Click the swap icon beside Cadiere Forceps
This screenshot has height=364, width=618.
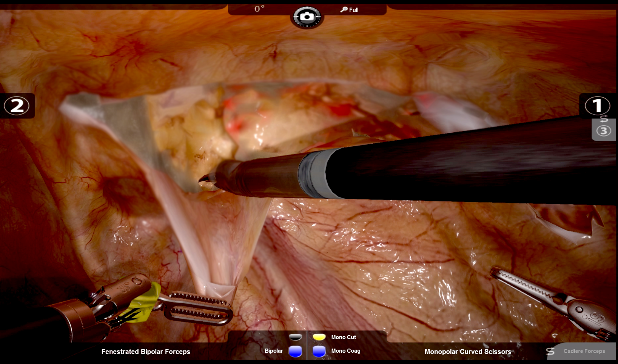pyautogui.click(x=550, y=351)
